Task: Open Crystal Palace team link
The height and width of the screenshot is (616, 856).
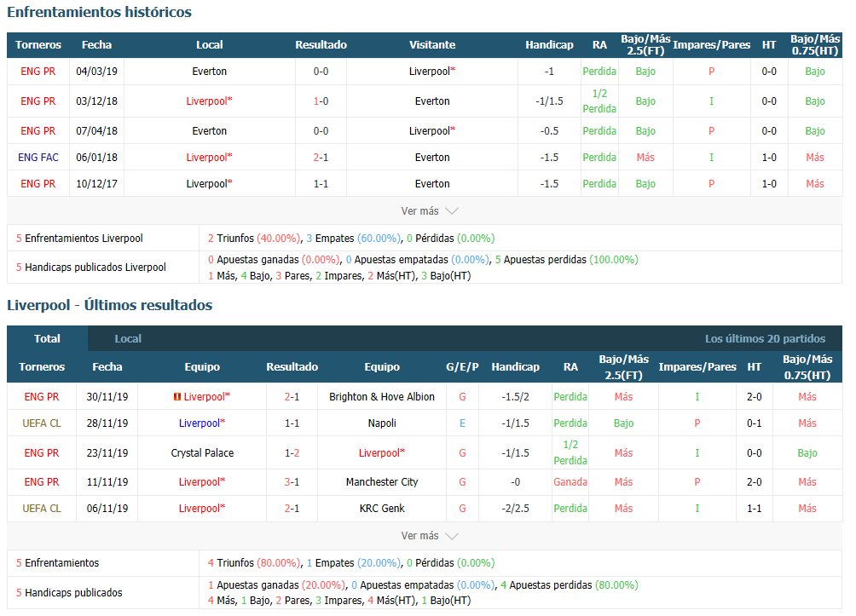Action: [202, 453]
